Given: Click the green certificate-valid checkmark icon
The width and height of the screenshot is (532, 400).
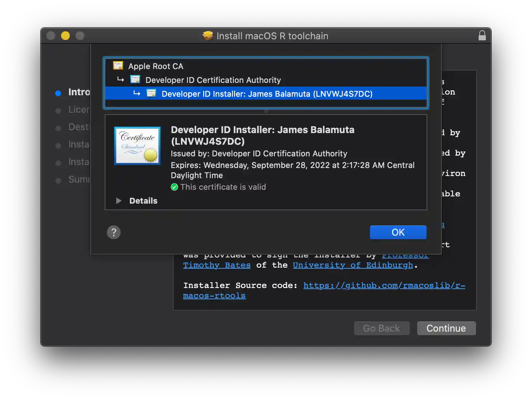Looking at the screenshot, I should 174,187.
